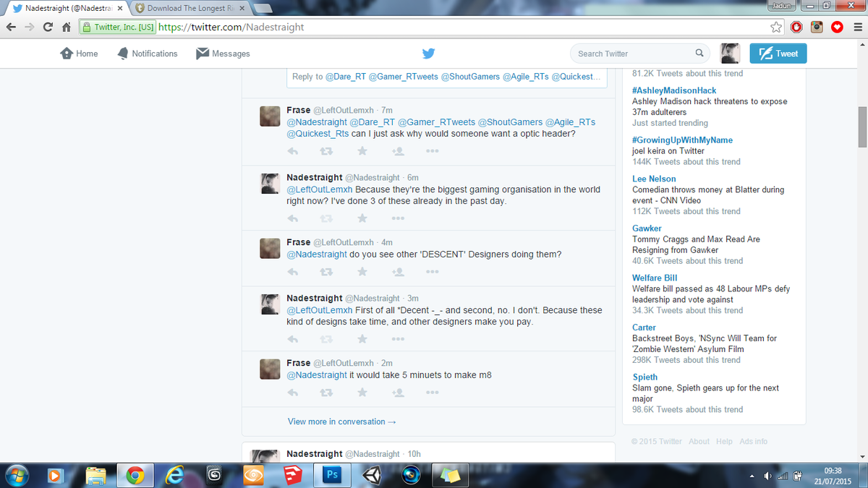Click the @LeftOutLemxh mention in 6m tweet
868x488 pixels.
[x=320, y=189]
